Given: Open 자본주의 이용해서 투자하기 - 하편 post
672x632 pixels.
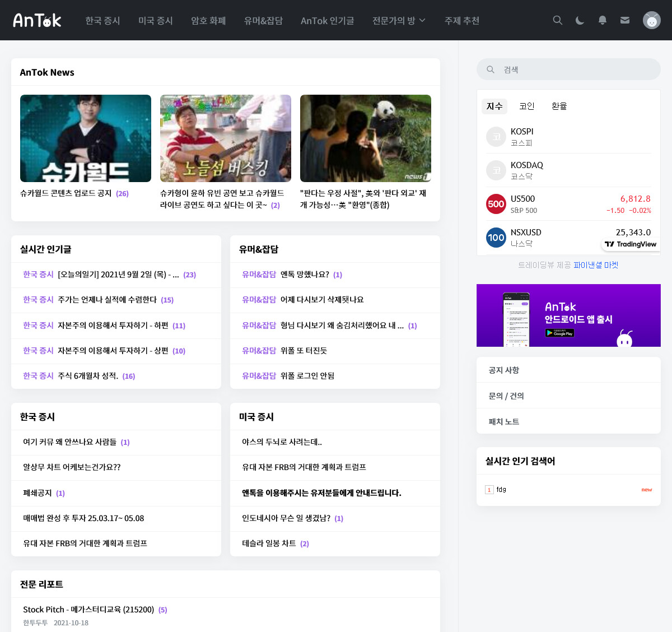Looking at the screenshot, I should coord(113,326).
